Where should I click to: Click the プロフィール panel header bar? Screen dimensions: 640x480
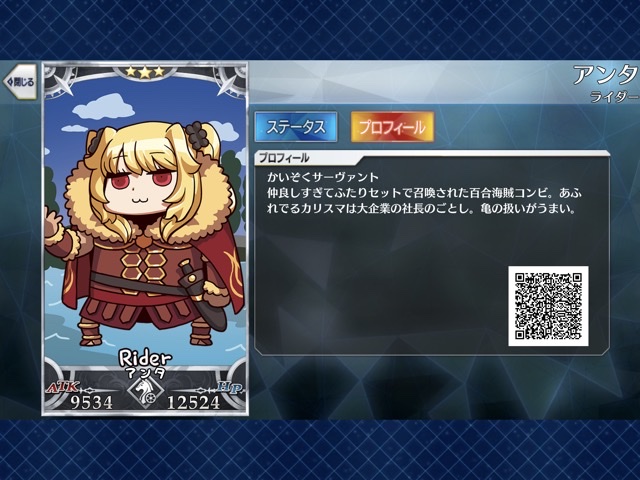431,158
